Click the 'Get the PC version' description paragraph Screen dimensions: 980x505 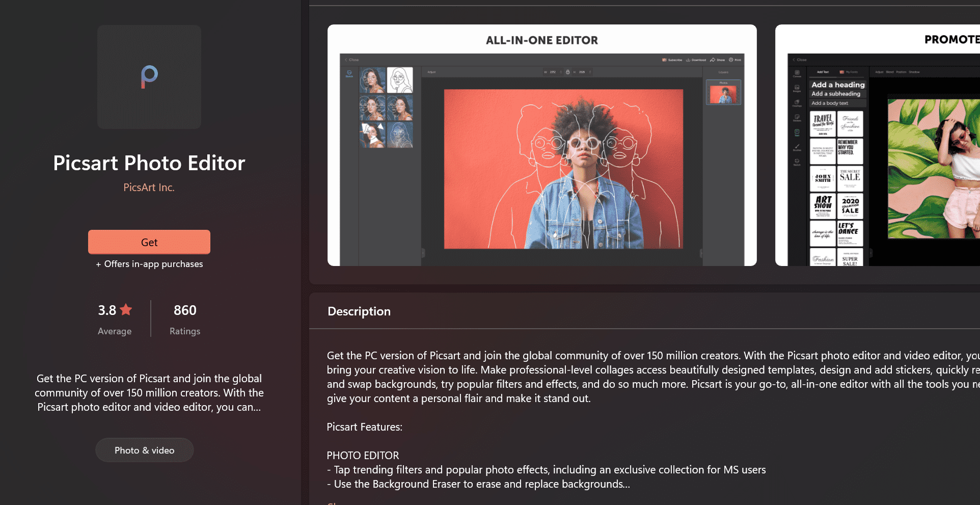654,377
